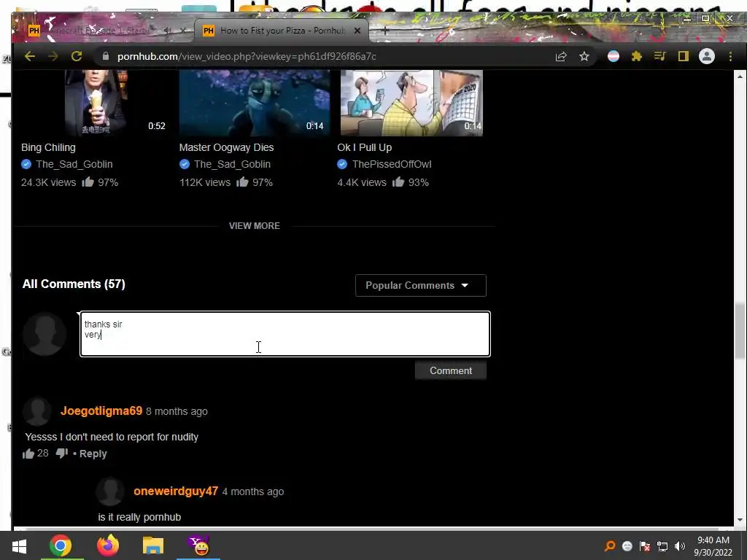Click the 'Bing Chiling' video title
Viewport: 747px width, 560px height.
coord(48,147)
